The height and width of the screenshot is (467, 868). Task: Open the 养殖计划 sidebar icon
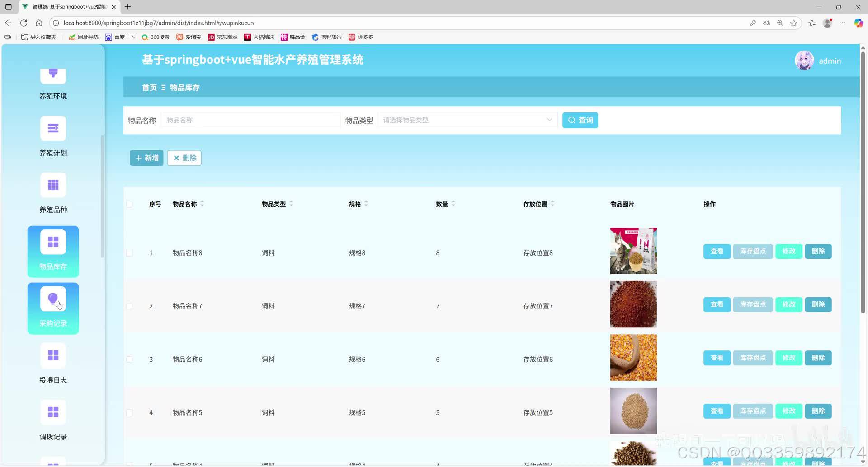click(x=53, y=129)
